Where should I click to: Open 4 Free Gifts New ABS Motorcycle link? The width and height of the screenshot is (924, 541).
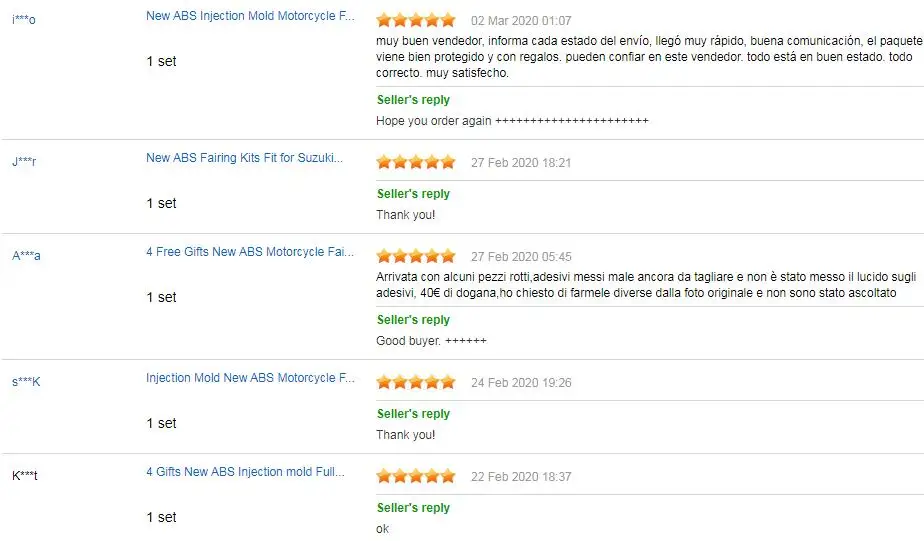pyautogui.click(x=250, y=252)
